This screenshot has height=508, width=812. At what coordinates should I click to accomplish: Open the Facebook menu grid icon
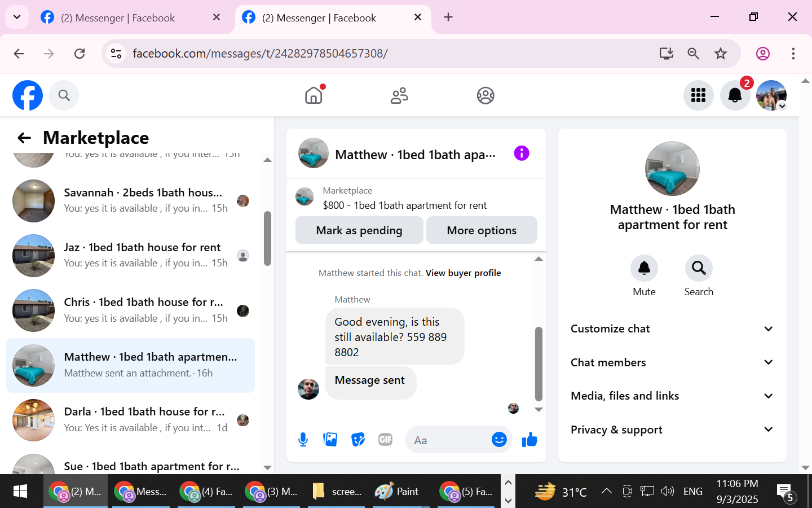(698, 95)
